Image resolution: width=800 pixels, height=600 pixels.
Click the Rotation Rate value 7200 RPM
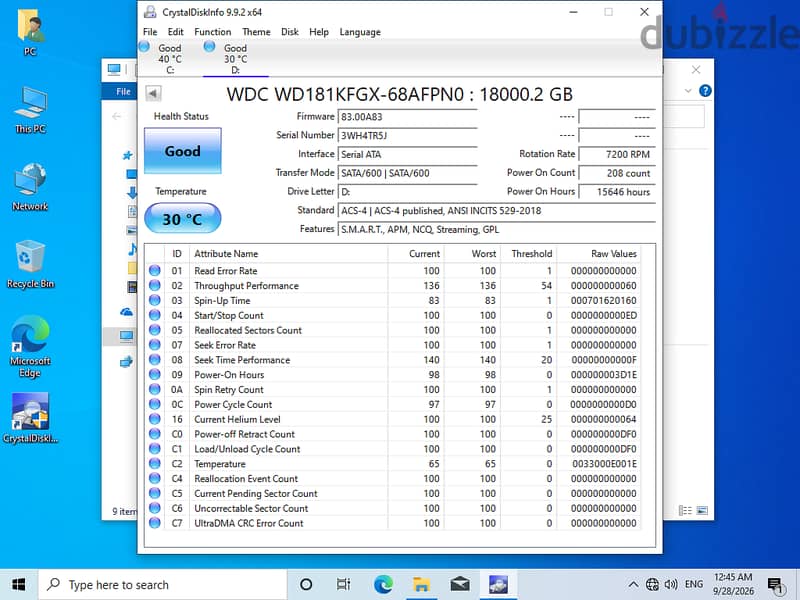pyautogui.click(x=616, y=154)
